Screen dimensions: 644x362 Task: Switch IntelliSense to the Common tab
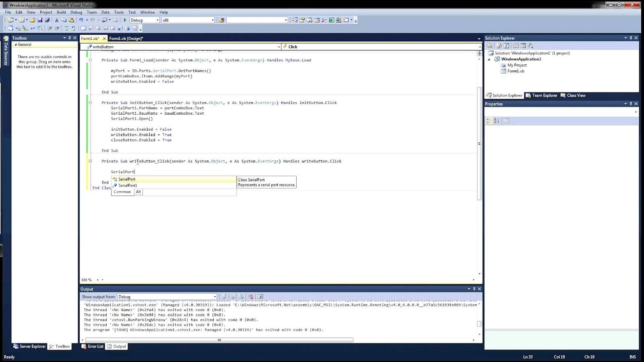click(x=122, y=192)
